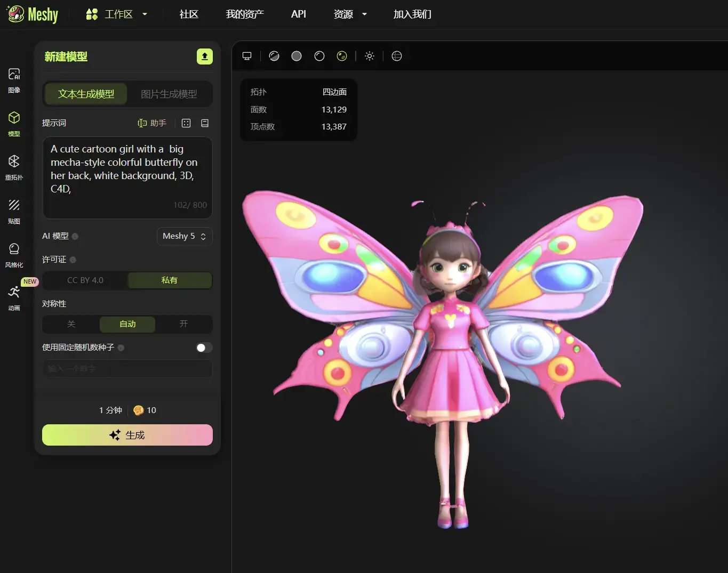Enable the 使用固定随机数种子 switch
Image resolution: width=728 pixels, height=573 pixels.
tap(203, 348)
